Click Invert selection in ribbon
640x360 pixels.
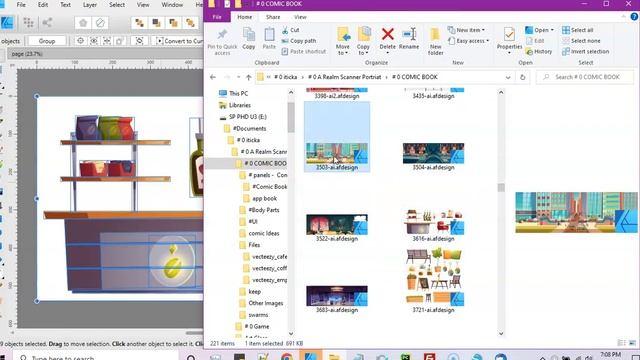585,51
